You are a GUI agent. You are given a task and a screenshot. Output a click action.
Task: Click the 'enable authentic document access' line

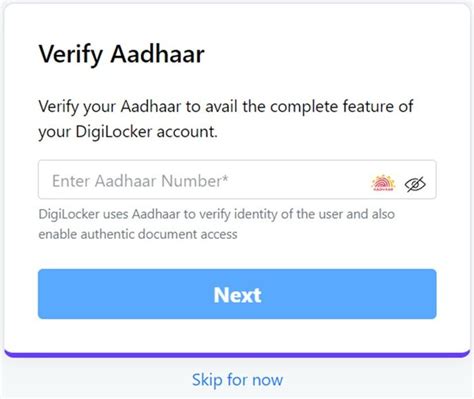pos(138,234)
